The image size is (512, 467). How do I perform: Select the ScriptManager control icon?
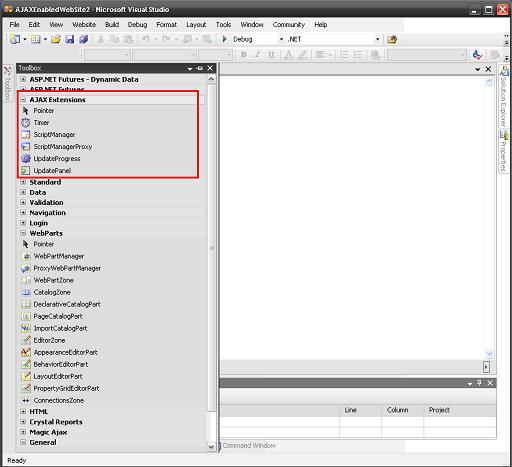coord(26,135)
